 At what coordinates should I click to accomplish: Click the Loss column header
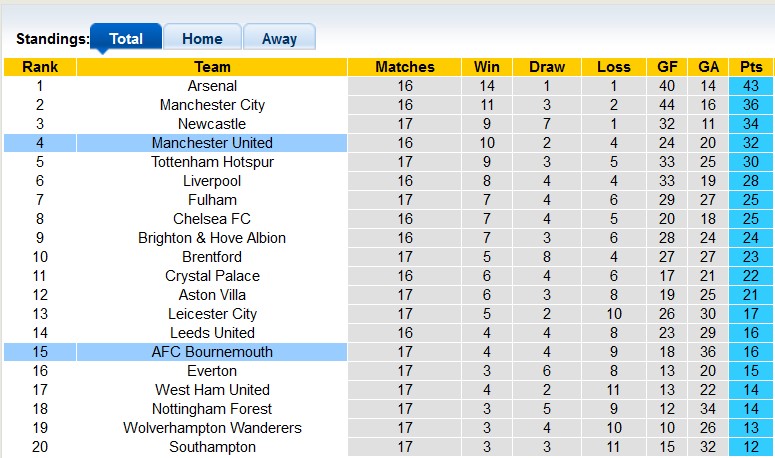click(x=613, y=67)
